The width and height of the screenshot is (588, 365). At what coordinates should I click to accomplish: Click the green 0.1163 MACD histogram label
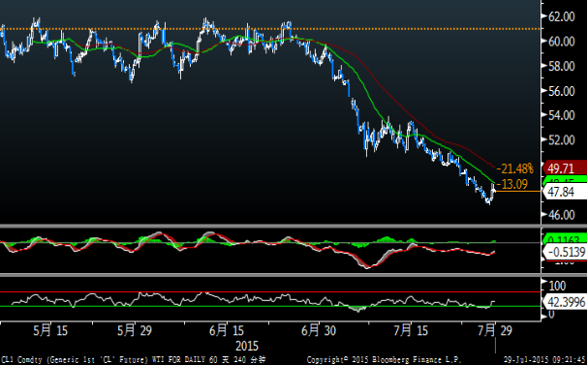coord(565,239)
